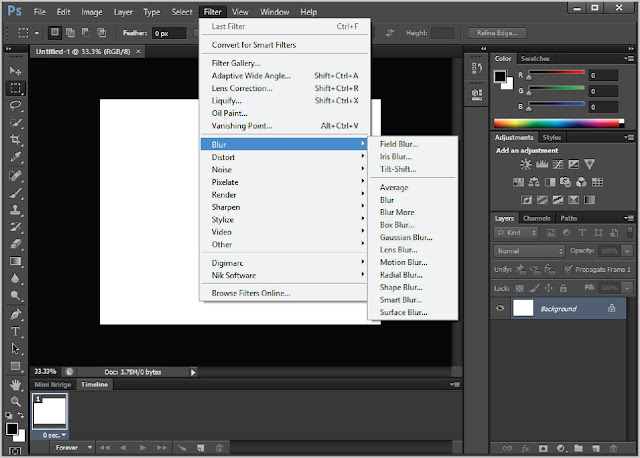This screenshot has width=640, height=458.
Task: Duplicate selected frame in timeline
Action: (200, 448)
